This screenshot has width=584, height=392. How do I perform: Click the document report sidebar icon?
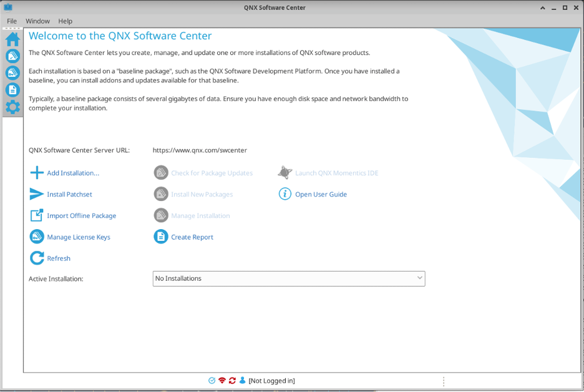pyautogui.click(x=12, y=90)
